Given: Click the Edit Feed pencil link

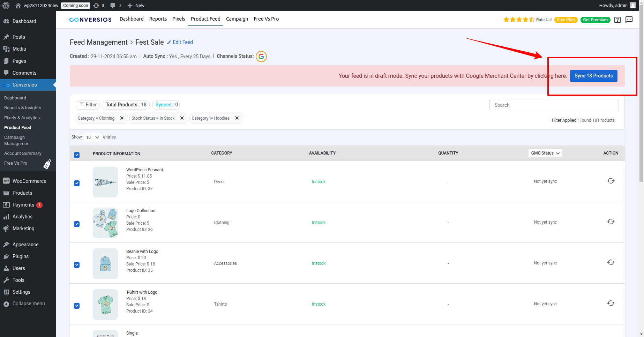Looking at the screenshot, I should tap(180, 42).
